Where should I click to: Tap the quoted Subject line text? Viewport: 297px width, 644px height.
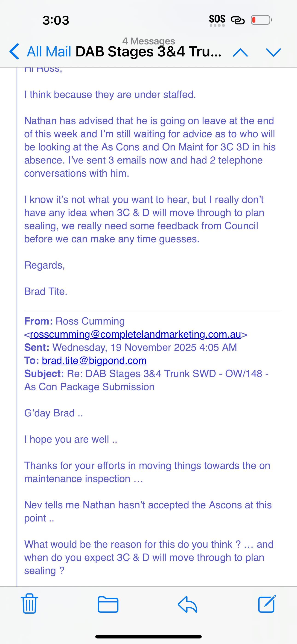146,380
